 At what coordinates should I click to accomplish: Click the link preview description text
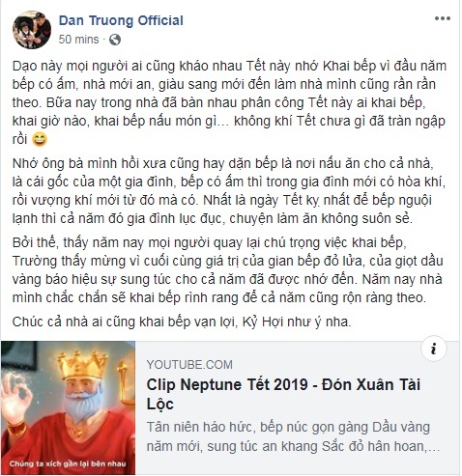[293, 436]
